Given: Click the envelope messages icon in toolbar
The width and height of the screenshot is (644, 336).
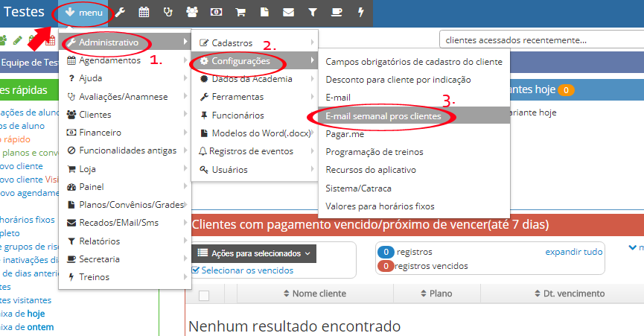Looking at the screenshot, I should pos(288,13).
